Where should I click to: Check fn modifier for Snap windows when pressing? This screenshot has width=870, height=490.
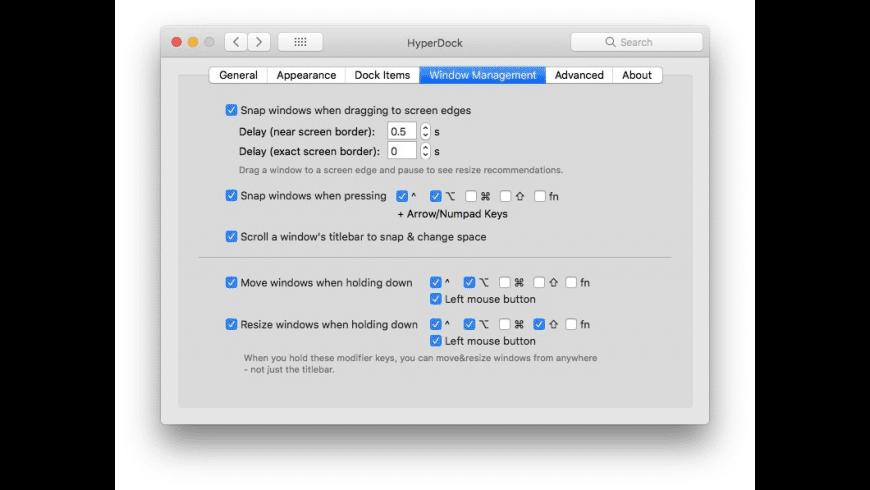[539, 196]
